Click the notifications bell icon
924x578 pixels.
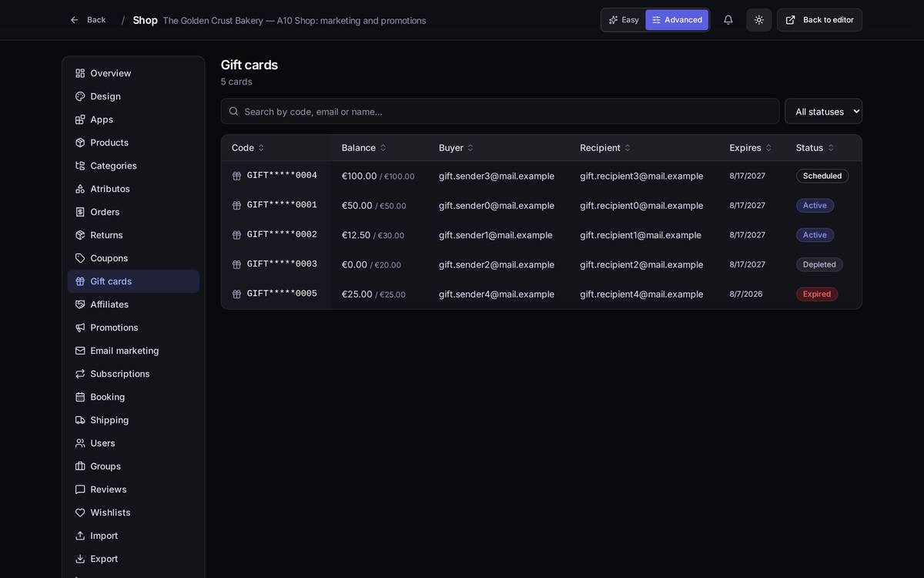(728, 20)
